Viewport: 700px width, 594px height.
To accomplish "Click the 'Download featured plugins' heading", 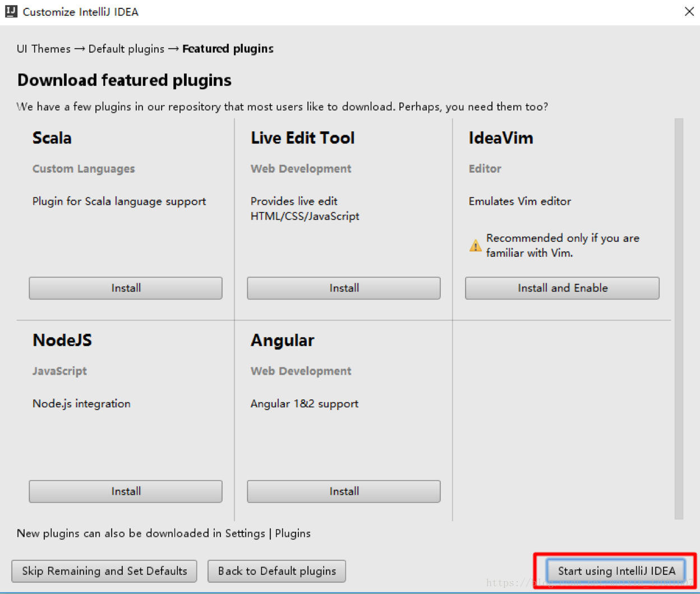I will click(125, 80).
